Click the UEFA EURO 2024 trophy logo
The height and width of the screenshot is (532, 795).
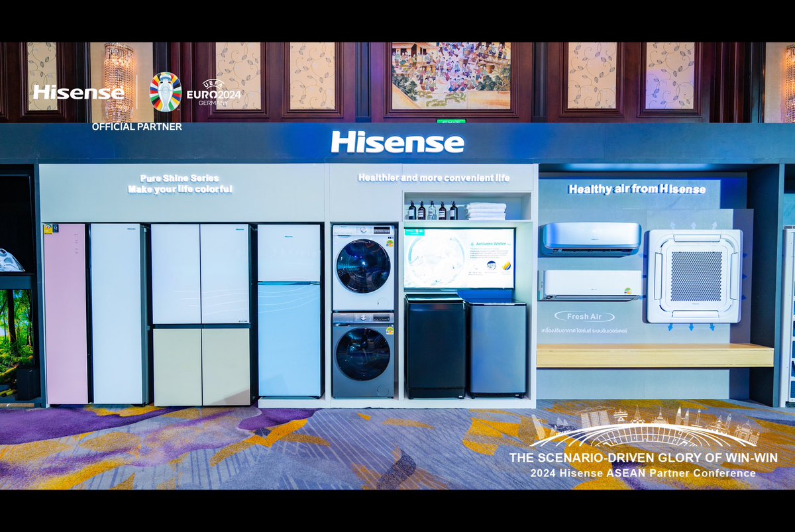pos(165,91)
